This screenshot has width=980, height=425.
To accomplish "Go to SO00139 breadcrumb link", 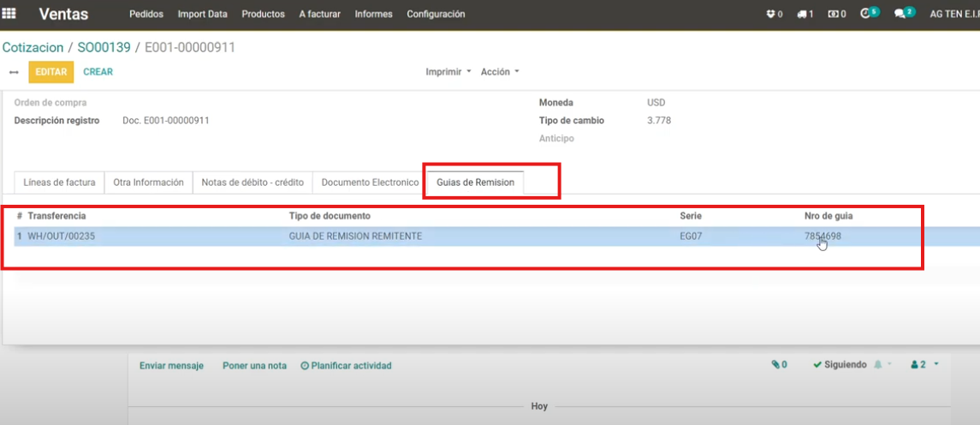I will pyautogui.click(x=104, y=48).
